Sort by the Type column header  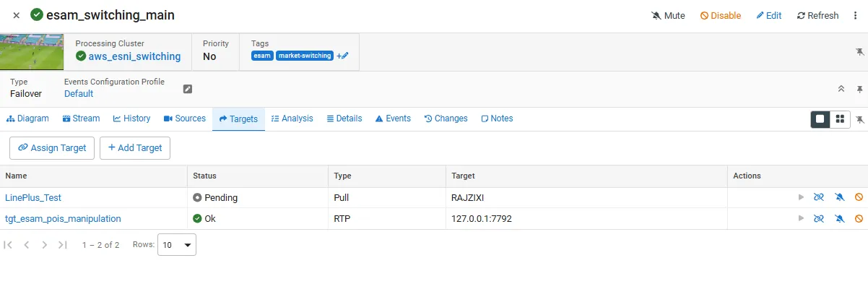click(343, 176)
